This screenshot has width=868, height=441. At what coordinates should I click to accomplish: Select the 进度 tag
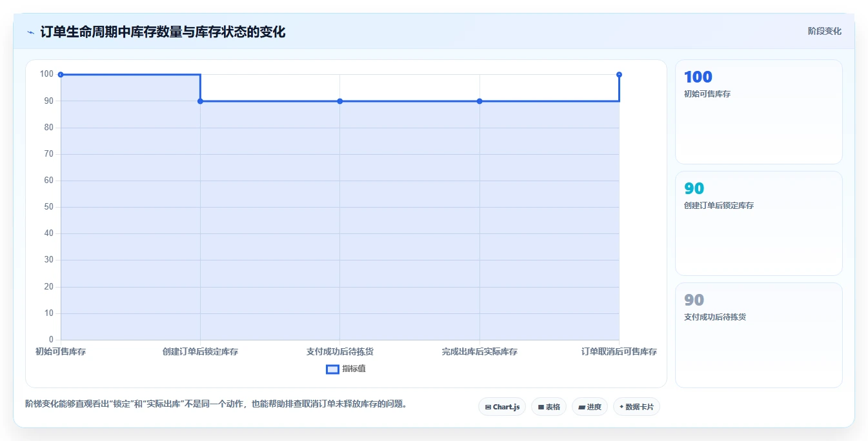tap(590, 407)
